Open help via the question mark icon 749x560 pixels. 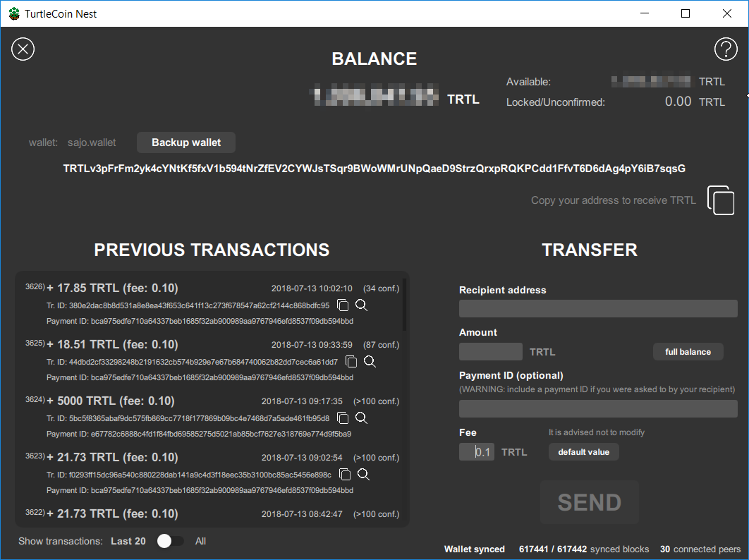(726, 49)
